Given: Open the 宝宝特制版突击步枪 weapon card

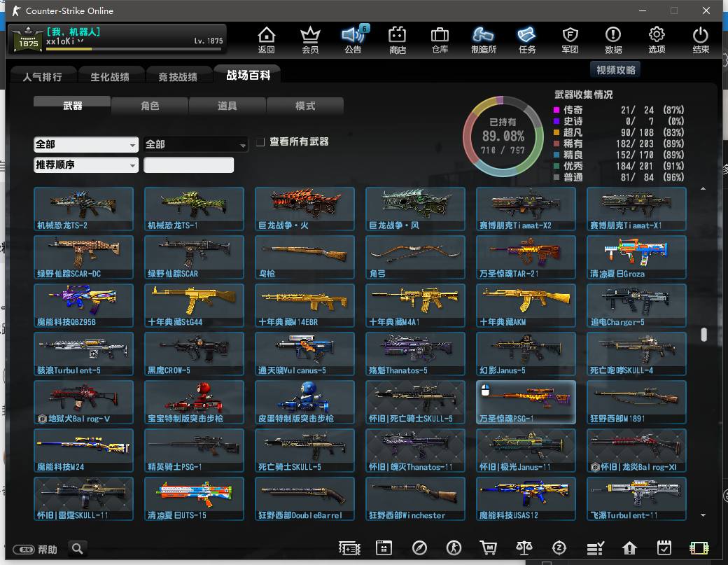Looking at the screenshot, I should point(194,402).
